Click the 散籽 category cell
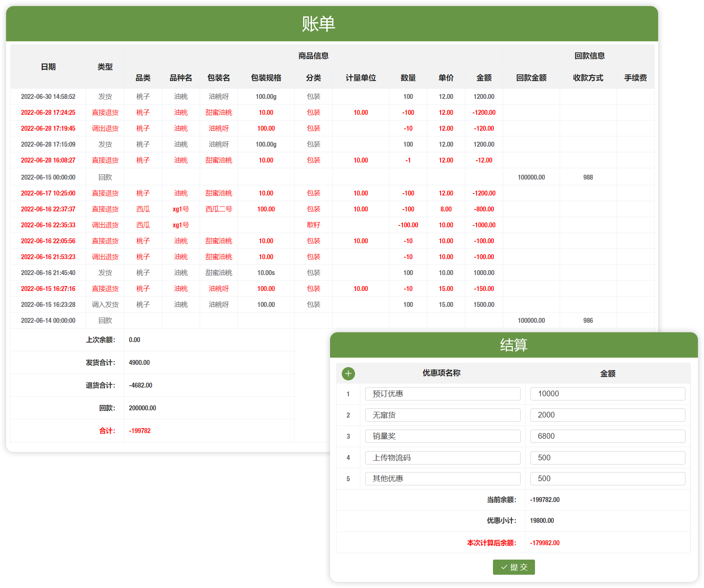The image size is (704, 588). [313, 225]
